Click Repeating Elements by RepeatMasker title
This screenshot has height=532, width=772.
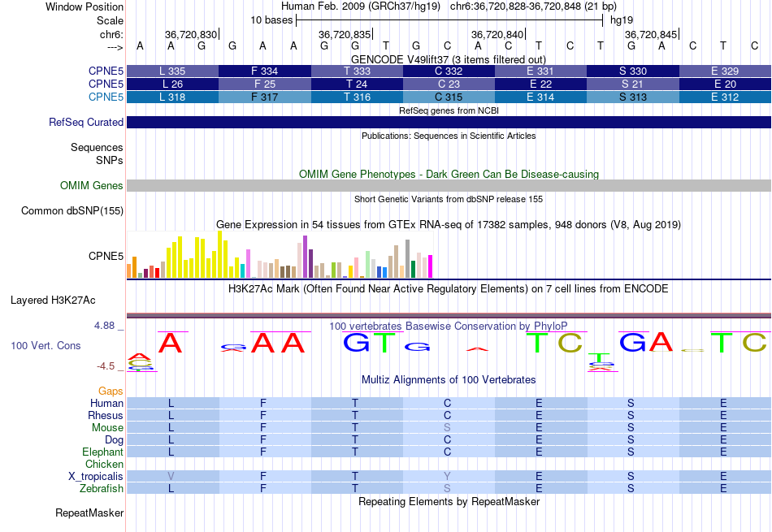coord(449,501)
